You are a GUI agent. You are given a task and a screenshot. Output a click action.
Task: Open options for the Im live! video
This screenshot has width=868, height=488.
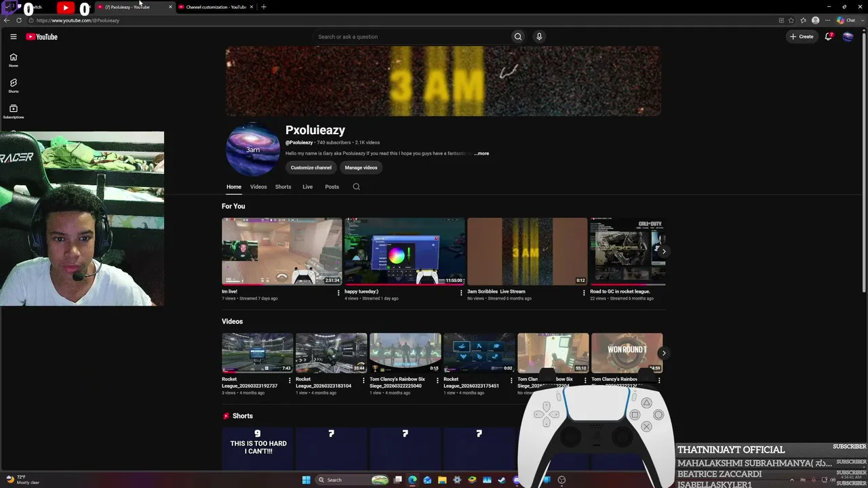[338, 293]
